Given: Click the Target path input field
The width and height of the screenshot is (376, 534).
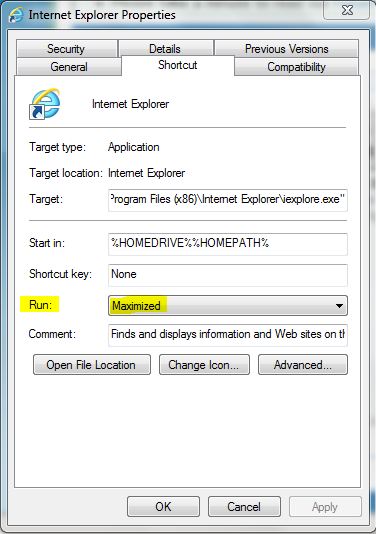Looking at the screenshot, I should coord(228,200).
